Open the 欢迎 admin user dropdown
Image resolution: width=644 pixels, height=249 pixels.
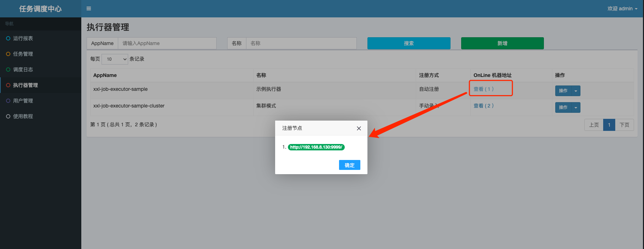622,9
